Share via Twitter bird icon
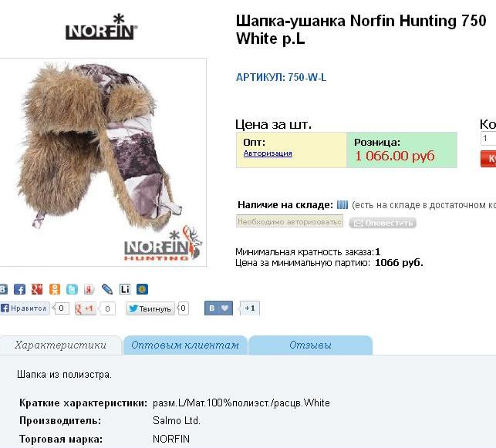 click(x=72, y=289)
